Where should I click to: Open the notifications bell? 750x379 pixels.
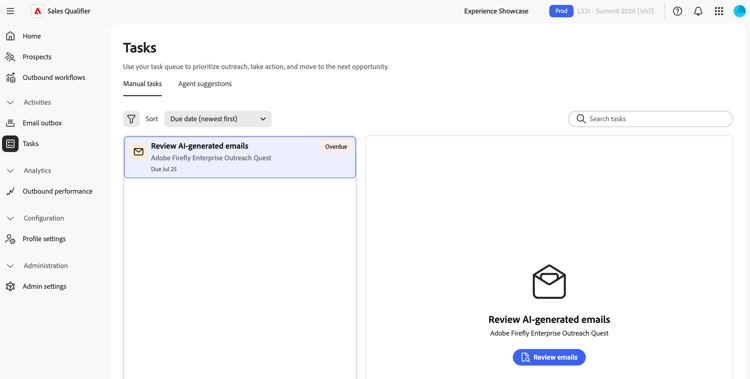tap(698, 11)
